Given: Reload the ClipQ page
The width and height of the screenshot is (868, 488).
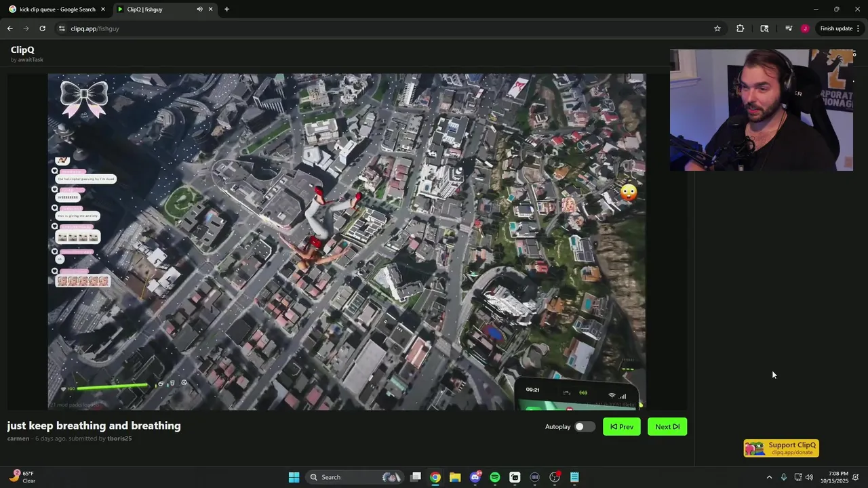Looking at the screenshot, I should point(42,28).
